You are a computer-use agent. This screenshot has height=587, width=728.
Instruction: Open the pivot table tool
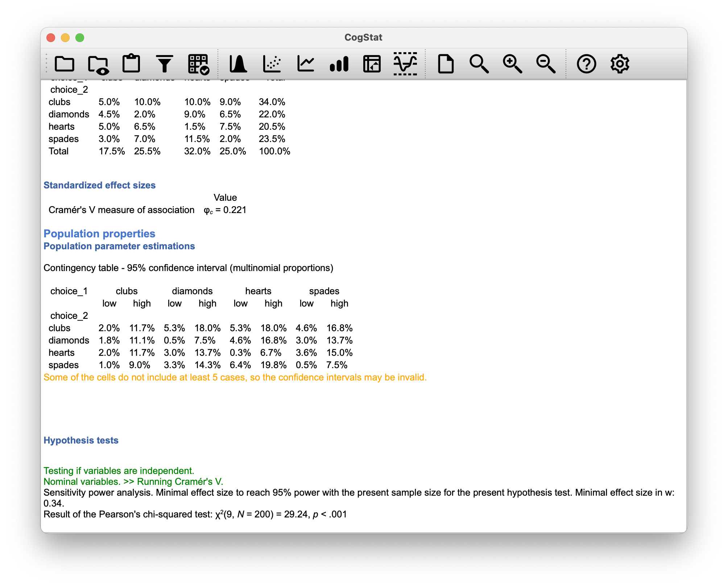point(372,64)
